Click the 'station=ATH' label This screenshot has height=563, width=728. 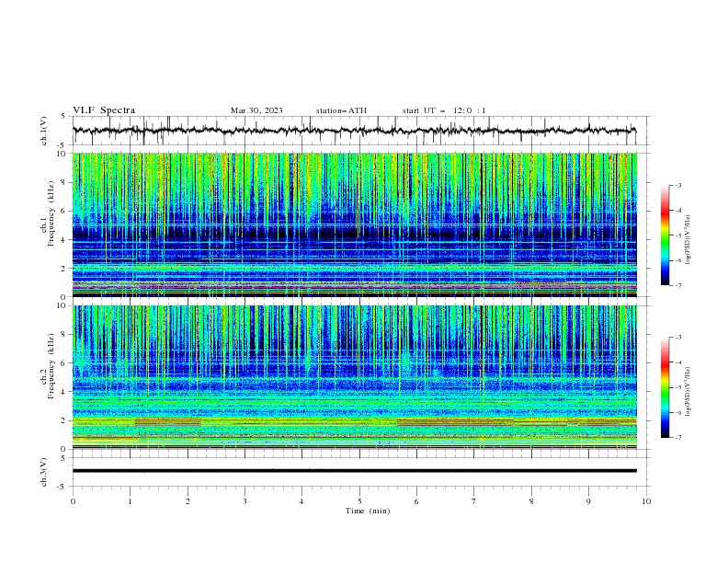(341, 110)
